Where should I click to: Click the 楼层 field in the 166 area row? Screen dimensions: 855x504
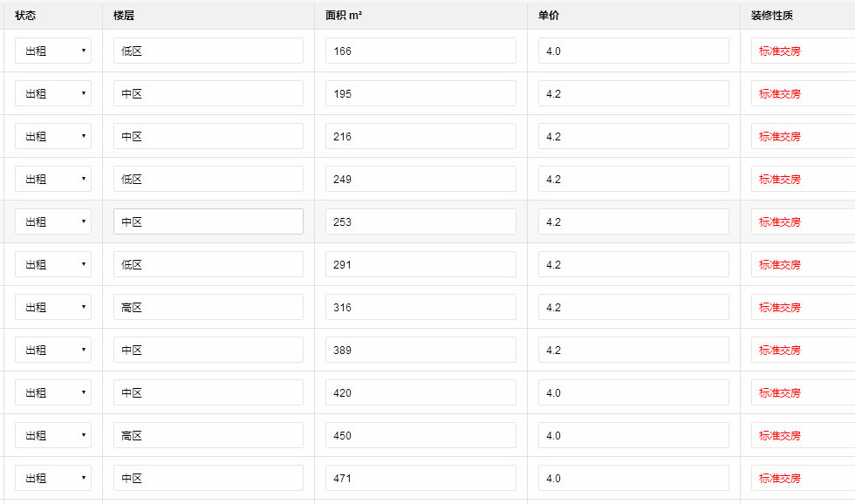click(x=209, y=51)
